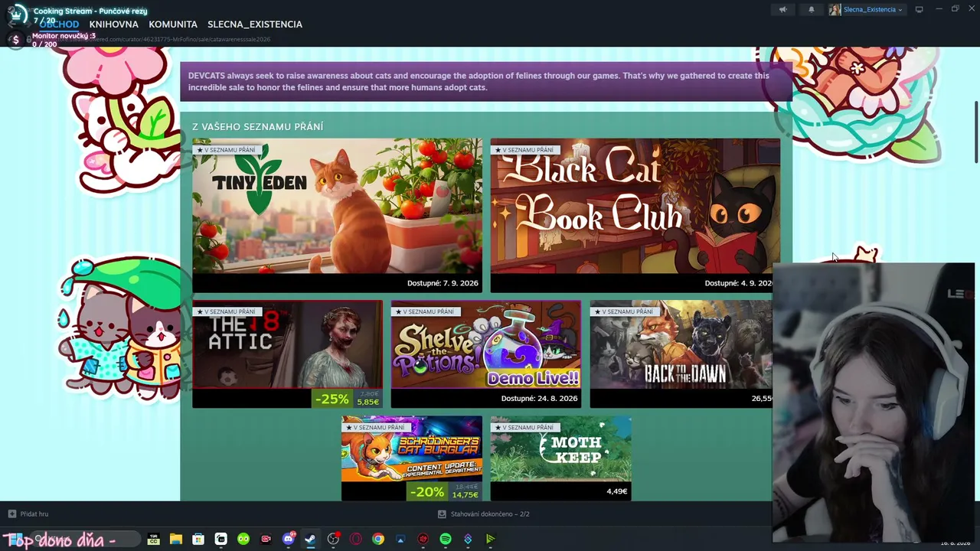Click Tiny Eden release date 7. 9. 2026
Image resolution: width=980 pixels, height=551 pixels.
[x=443, y=283]
